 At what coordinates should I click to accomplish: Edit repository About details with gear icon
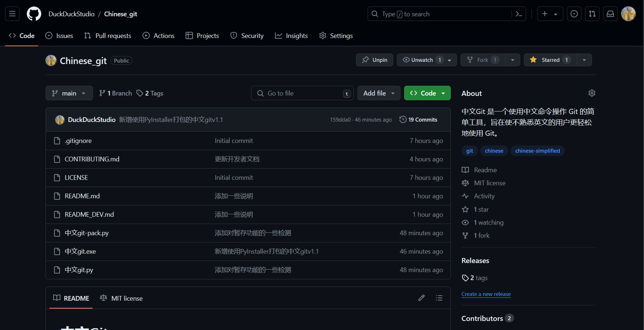point(592,93)
